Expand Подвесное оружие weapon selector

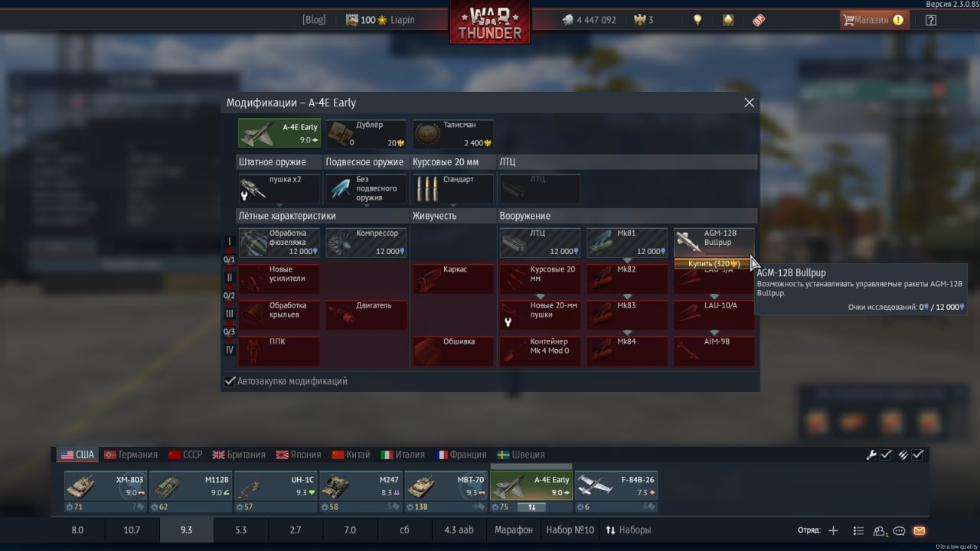point(366,188)
